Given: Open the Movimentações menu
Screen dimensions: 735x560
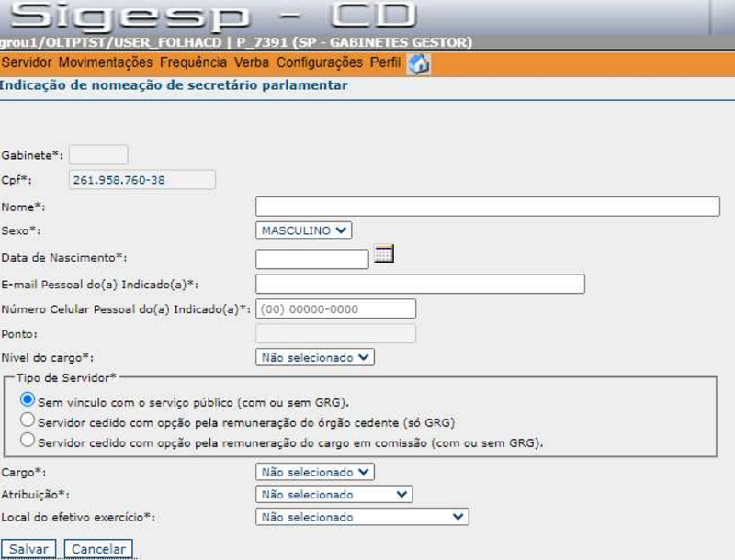Looking at the screenshot, I should (104, 64).
